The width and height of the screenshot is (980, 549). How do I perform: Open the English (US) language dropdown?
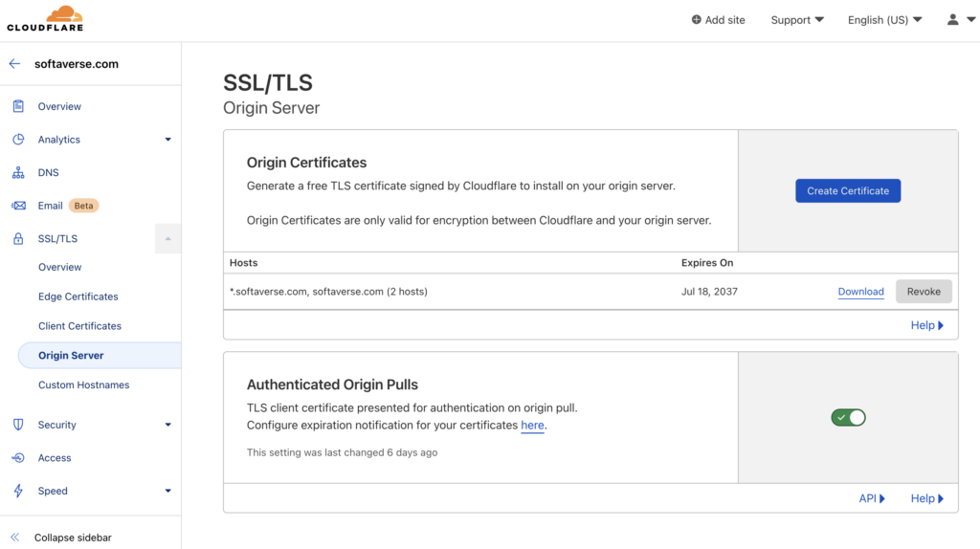point(884,20)
